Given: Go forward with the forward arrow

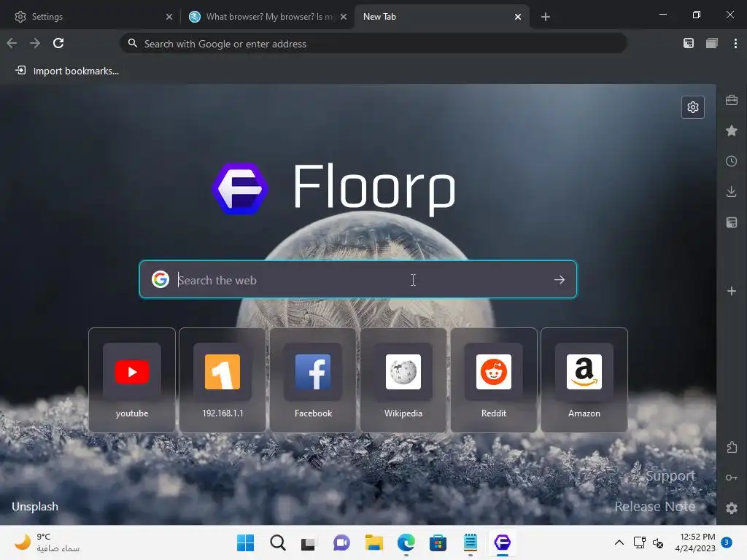Looking at the screenshot, I should click(x=35, y=43).
